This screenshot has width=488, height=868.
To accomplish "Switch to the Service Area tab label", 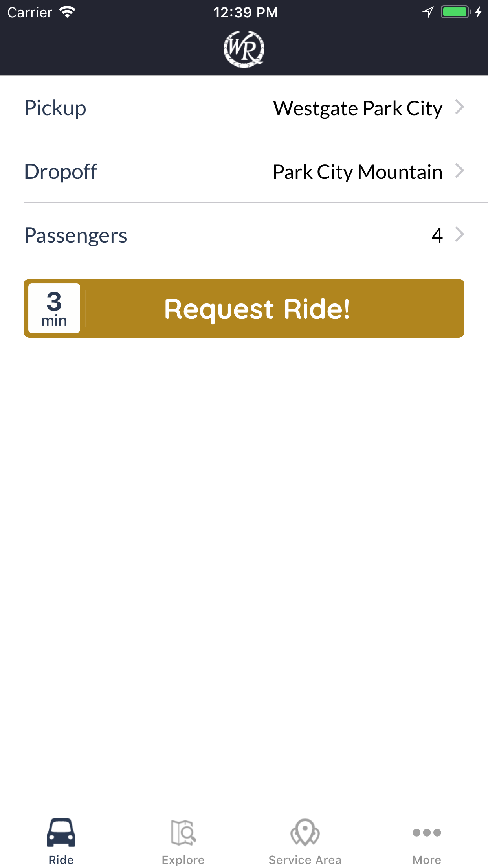I will click(x=305, y=860).
